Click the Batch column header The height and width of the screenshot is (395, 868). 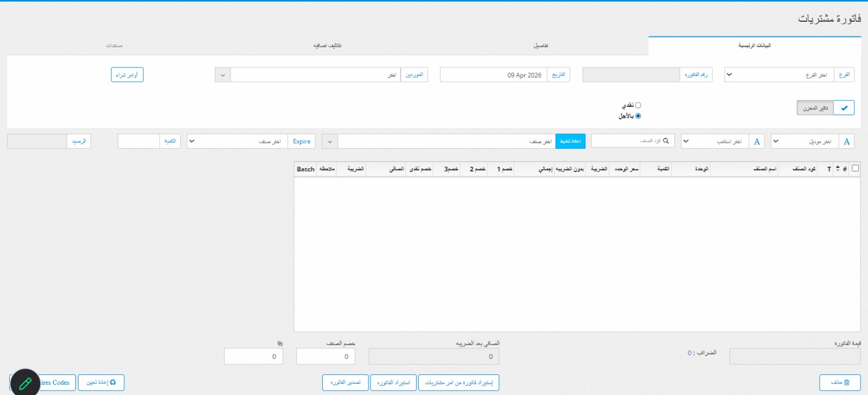tap(305, 169)
